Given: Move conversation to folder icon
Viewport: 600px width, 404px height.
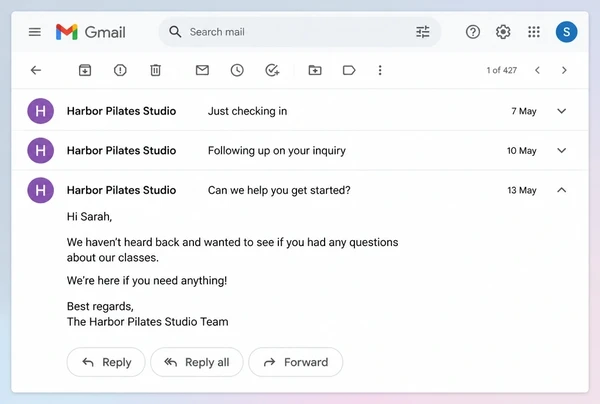Looking at the screenshot, I should tap(315, 70).
